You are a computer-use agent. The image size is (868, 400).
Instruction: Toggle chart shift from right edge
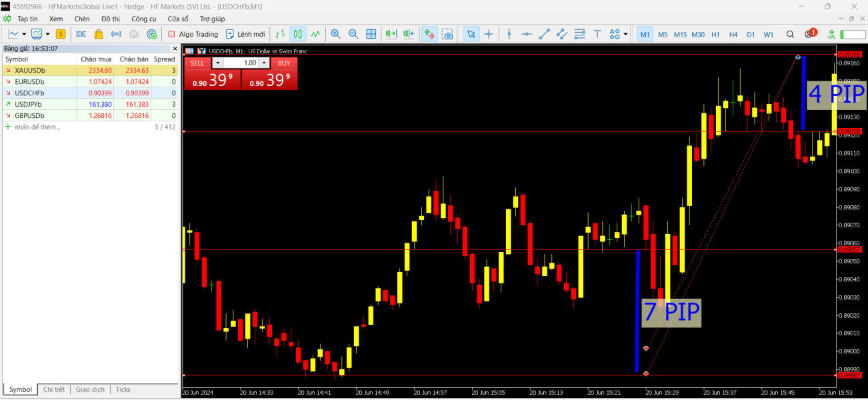pyautogui.click(x=409, y=34)
